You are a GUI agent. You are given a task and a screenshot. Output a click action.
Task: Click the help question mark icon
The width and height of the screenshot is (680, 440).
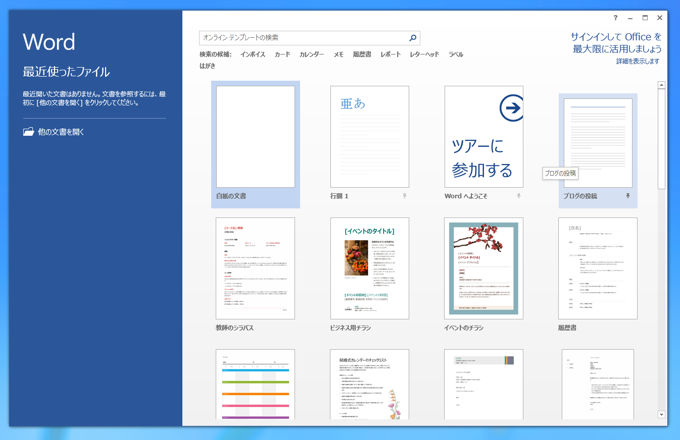[x=615, y=18]
